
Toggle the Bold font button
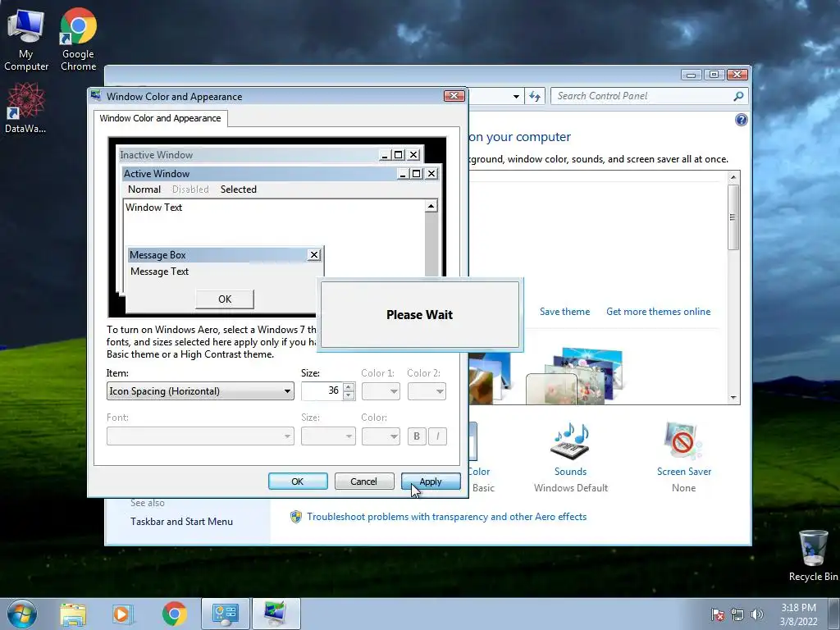[x=417, y=436]
